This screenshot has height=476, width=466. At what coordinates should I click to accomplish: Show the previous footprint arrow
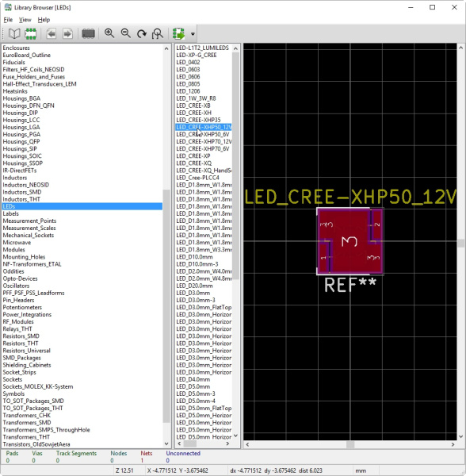(52, 33)
